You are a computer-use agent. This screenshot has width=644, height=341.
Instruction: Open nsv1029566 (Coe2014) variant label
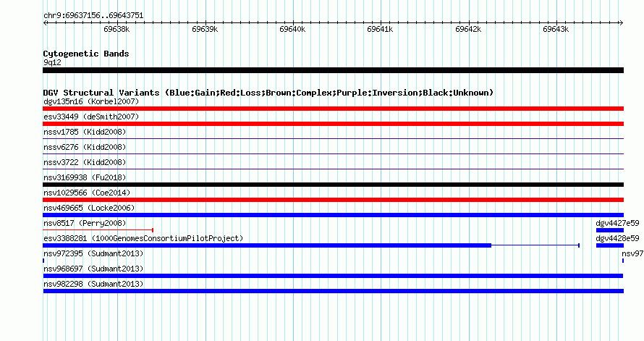point(87,193)
